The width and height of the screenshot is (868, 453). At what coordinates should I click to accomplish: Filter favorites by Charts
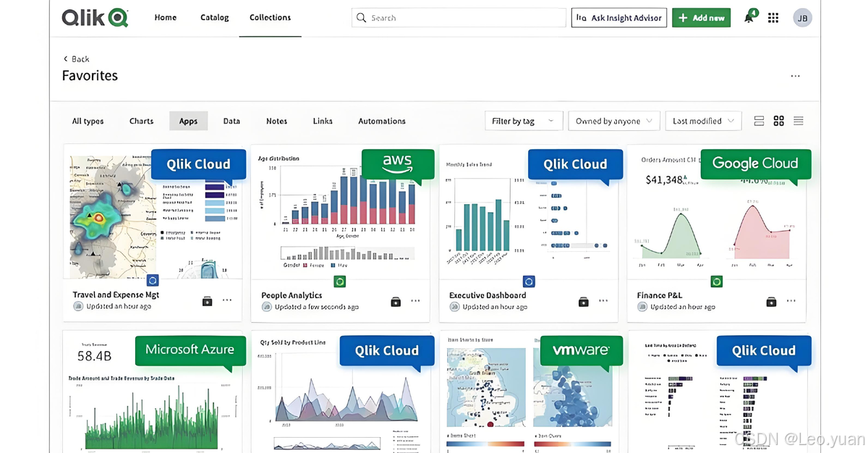(x=141, y=121)
